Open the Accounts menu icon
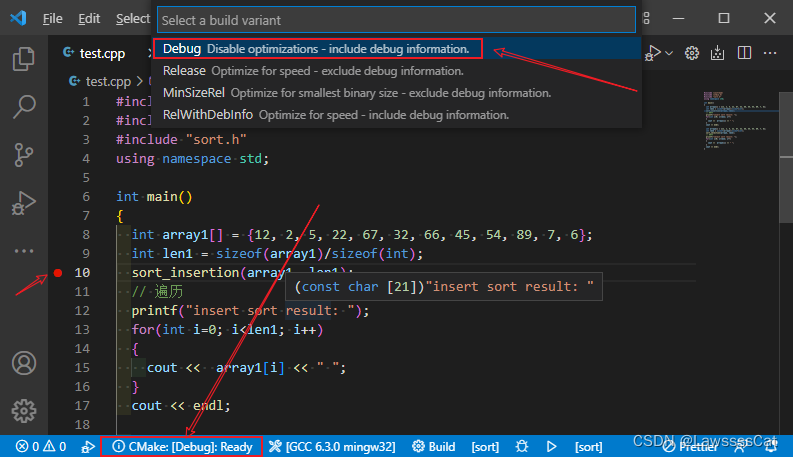Viewport: 793px width, 457px height. point(24,363)
